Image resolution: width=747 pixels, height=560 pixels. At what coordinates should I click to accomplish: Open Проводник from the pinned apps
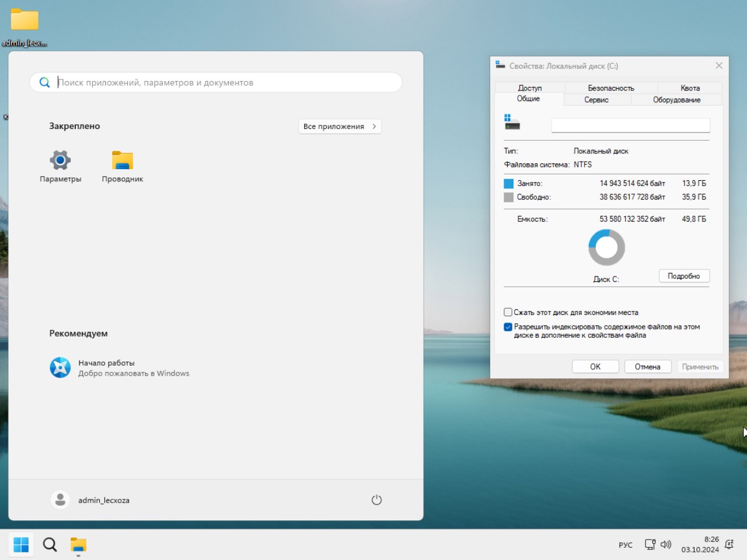[x=122, y=166]
